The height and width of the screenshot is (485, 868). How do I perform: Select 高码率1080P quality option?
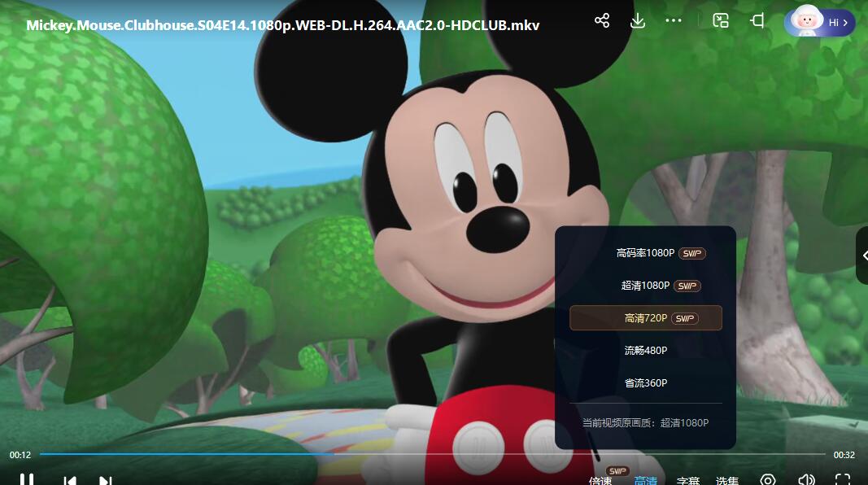[645, 253]
